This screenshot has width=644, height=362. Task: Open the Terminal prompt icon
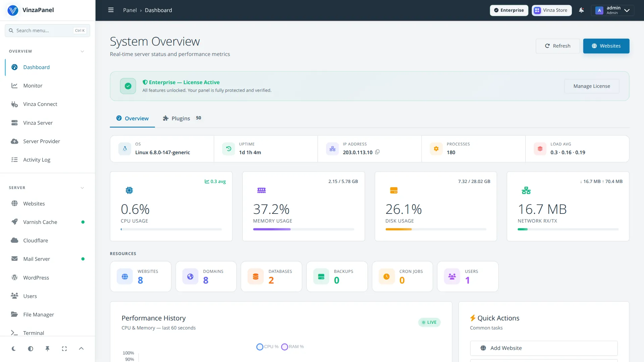click(14, 333)
